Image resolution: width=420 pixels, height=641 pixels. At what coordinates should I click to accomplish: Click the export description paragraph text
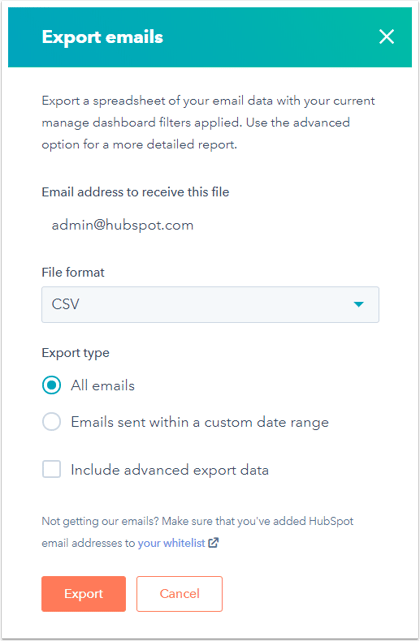coord(208,123)
